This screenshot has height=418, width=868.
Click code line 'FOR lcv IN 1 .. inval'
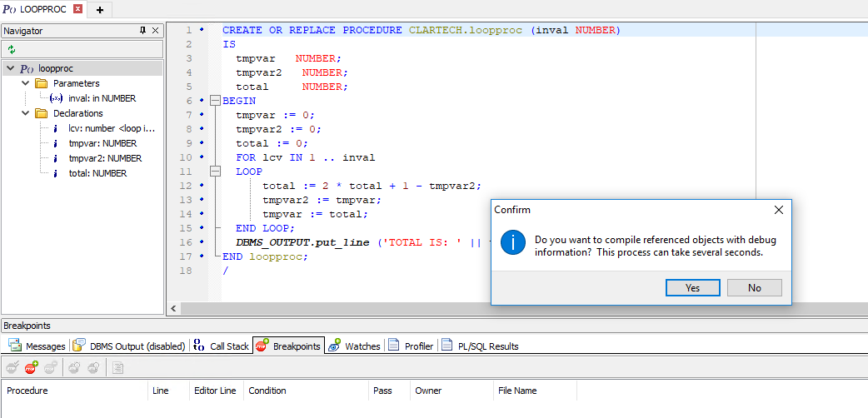coord(306,157)
